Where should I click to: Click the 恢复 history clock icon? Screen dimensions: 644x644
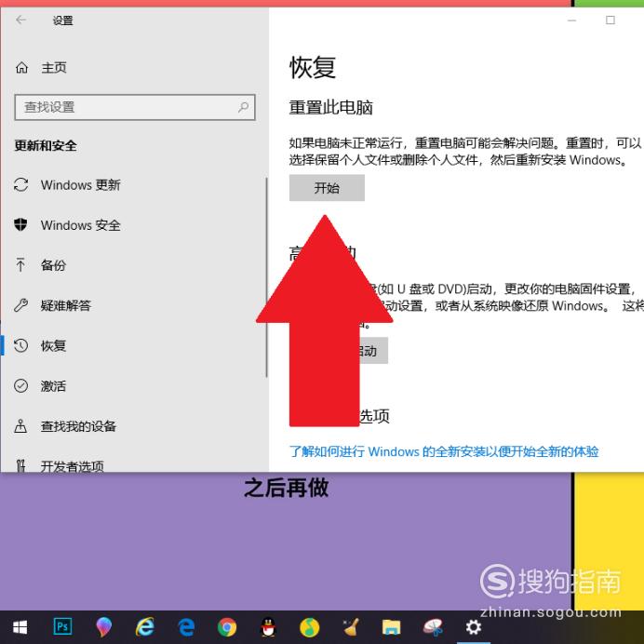[21, 345]
